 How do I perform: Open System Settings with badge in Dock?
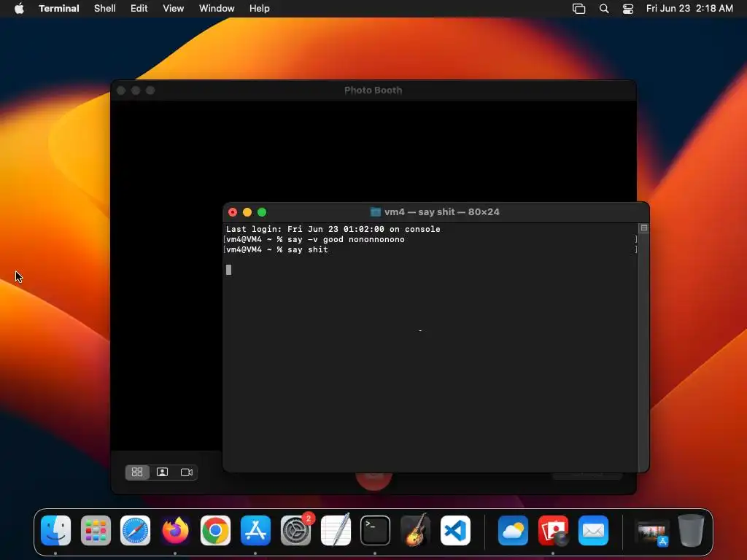pyautogui.click(x=296, y=531)
